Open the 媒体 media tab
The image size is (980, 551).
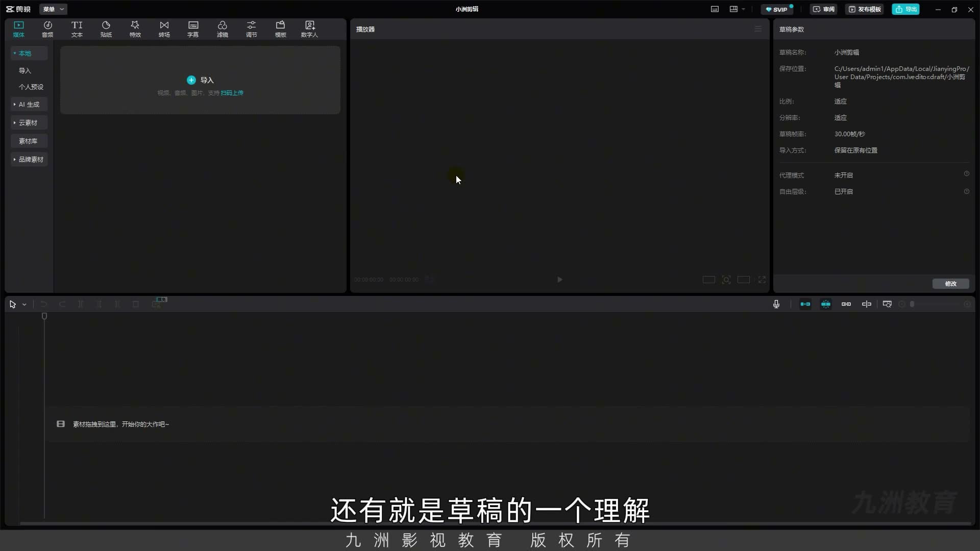coord(19,29)
